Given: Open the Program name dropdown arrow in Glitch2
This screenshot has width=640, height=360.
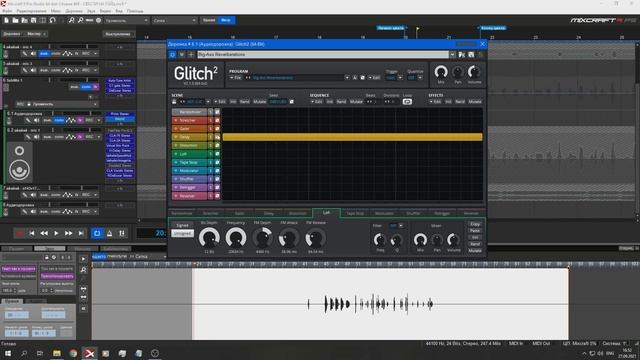Looking at the screenshot, I should pyautogui.click(x=347, y=78).
